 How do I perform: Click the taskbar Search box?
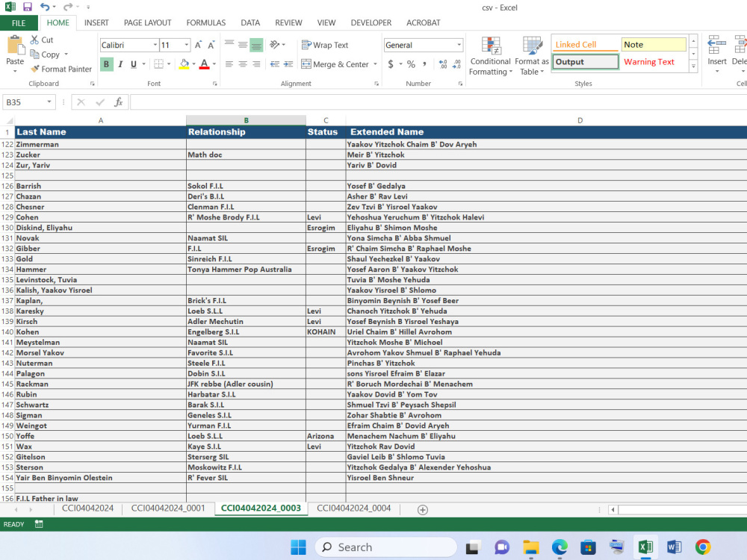pos(385,547)
